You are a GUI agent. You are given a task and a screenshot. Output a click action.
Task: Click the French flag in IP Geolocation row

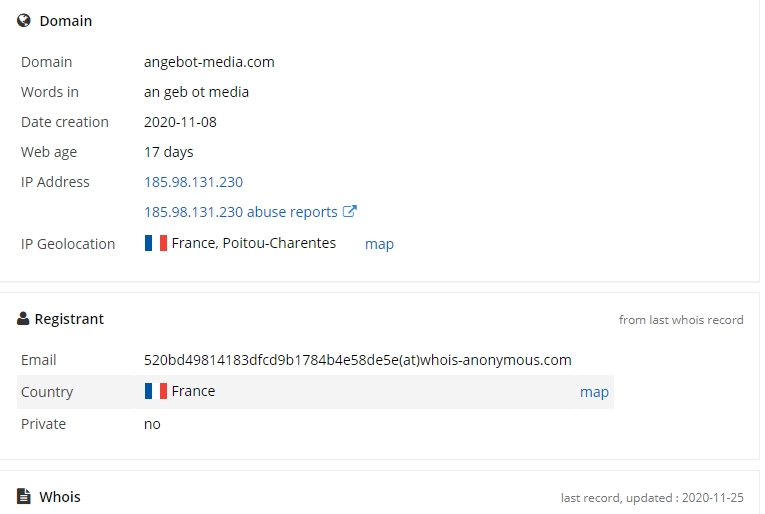(155, 243)
